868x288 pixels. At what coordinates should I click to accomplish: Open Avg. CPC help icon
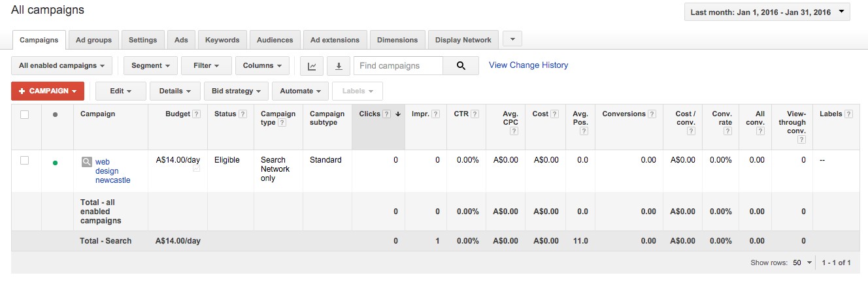tap(514, 131)
